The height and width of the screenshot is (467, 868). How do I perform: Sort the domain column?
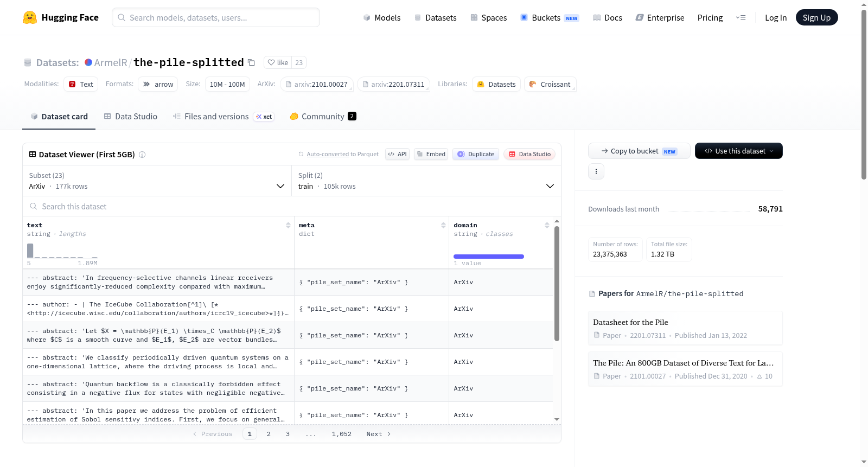pyautogui.click(x=547, y=225)
